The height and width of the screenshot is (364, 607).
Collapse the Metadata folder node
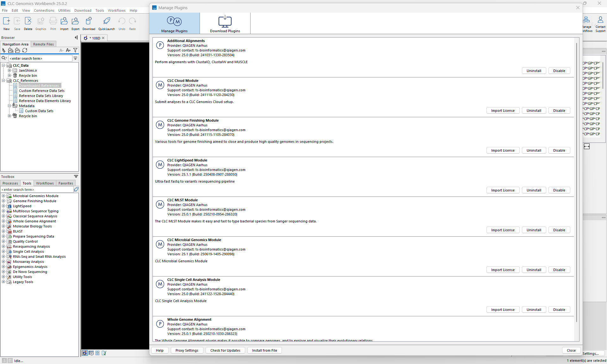(x=9, y=106)
